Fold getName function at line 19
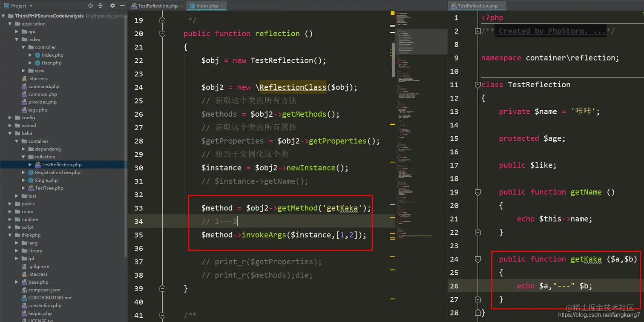This screenshot has height=322, width=644. [x=478, y=192]
